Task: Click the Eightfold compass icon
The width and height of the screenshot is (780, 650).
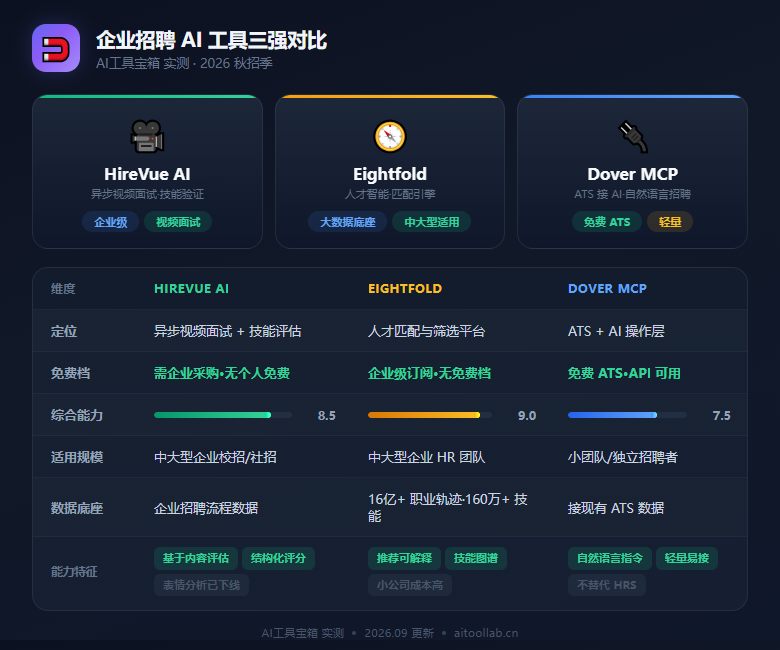Action: tap(390, 136)
